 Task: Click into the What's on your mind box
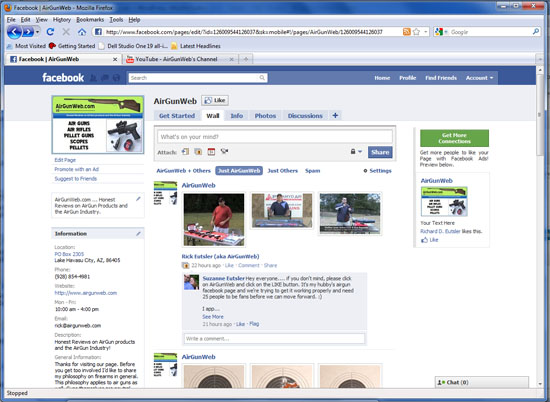tap(275, 137)
